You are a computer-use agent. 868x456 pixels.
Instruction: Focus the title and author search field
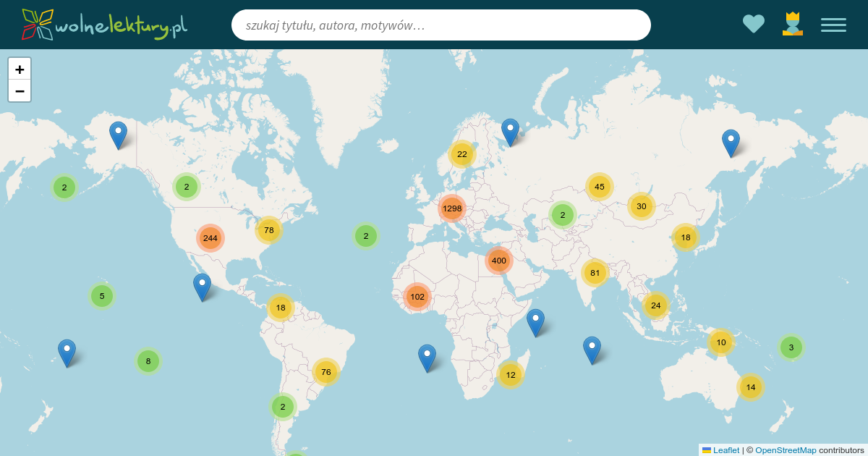click(x=441, y=25)
